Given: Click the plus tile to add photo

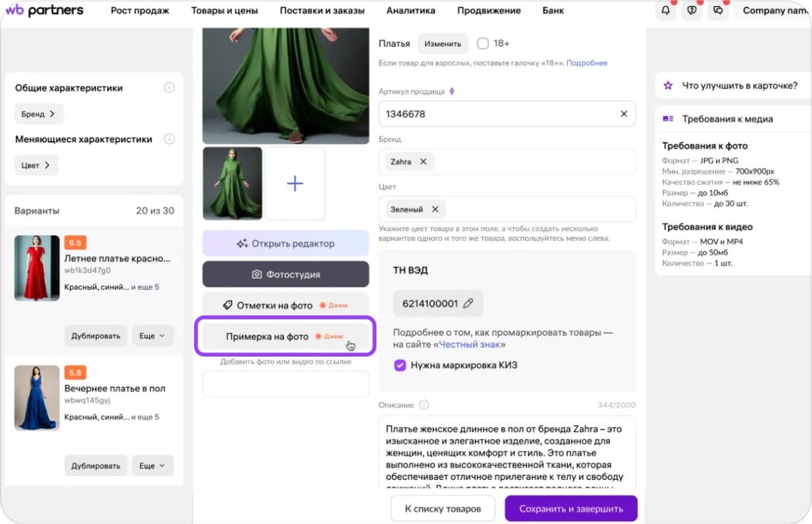Looking at the screenshot, I should pyautogui.click(x=295, y=183).
